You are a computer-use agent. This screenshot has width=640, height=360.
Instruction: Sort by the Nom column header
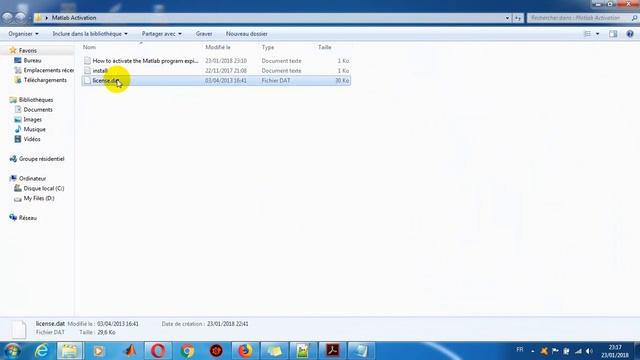coord(89,47)
